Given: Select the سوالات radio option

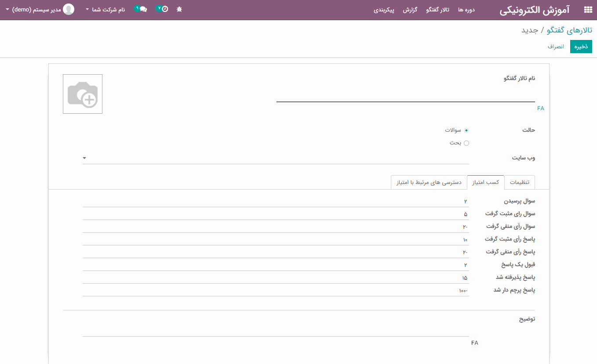Looking at the screenshot, I should pos(466,130).
